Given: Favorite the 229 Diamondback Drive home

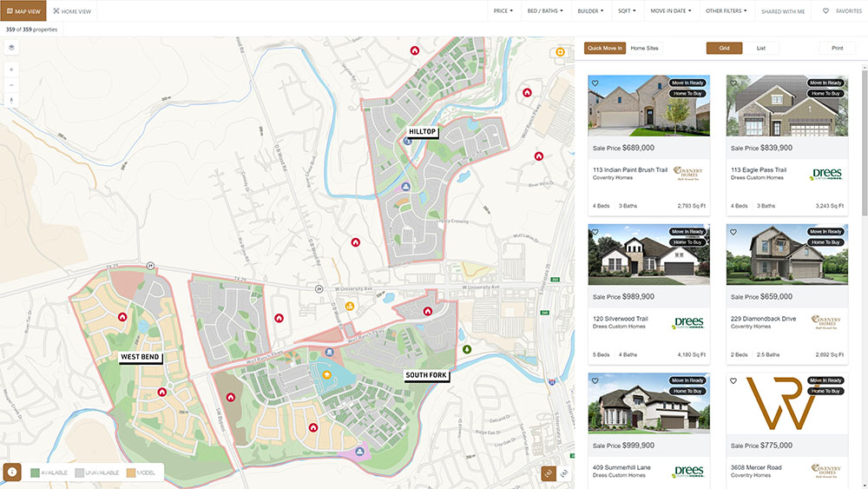Looking at the screenshot, I should click(x=733, y=232).
